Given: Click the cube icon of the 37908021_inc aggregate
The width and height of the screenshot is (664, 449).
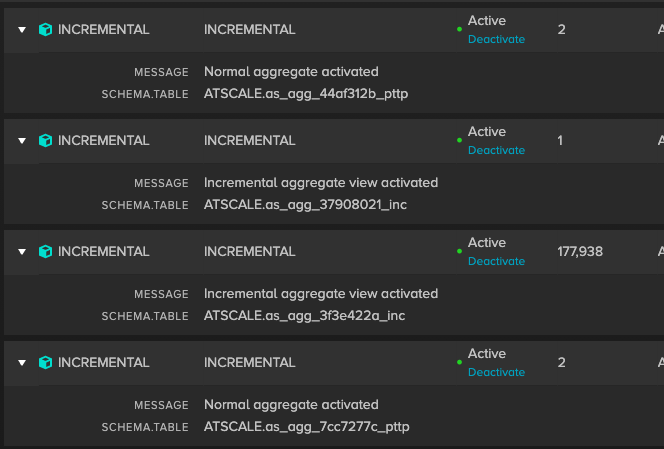Looking at the screenshot, I should 45,141.
